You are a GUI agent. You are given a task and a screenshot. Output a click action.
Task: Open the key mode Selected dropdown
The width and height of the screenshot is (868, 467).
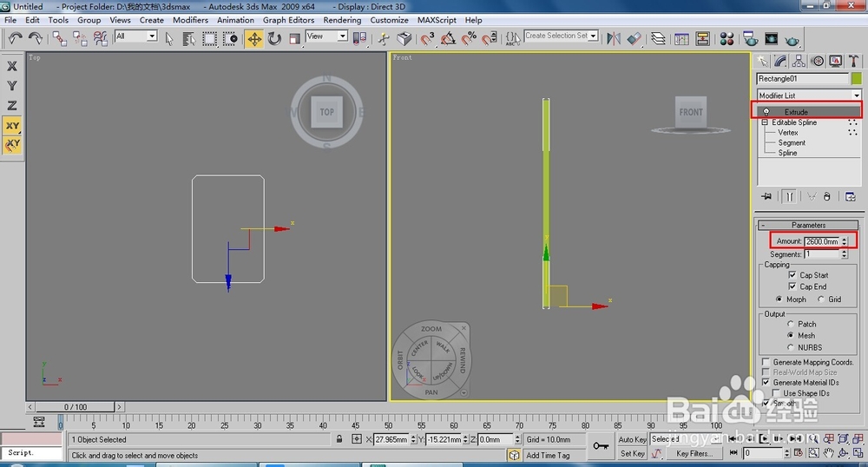[687, 438]
